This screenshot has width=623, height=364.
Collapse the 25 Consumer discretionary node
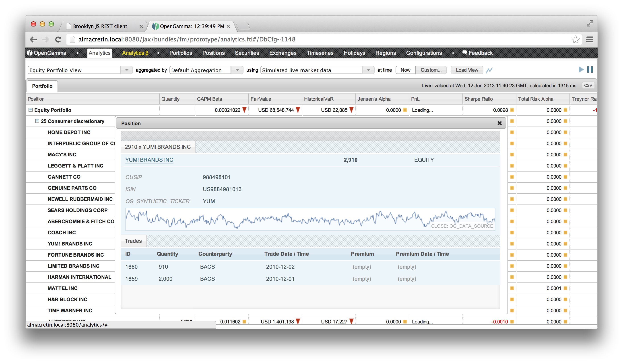coord(37,121)
